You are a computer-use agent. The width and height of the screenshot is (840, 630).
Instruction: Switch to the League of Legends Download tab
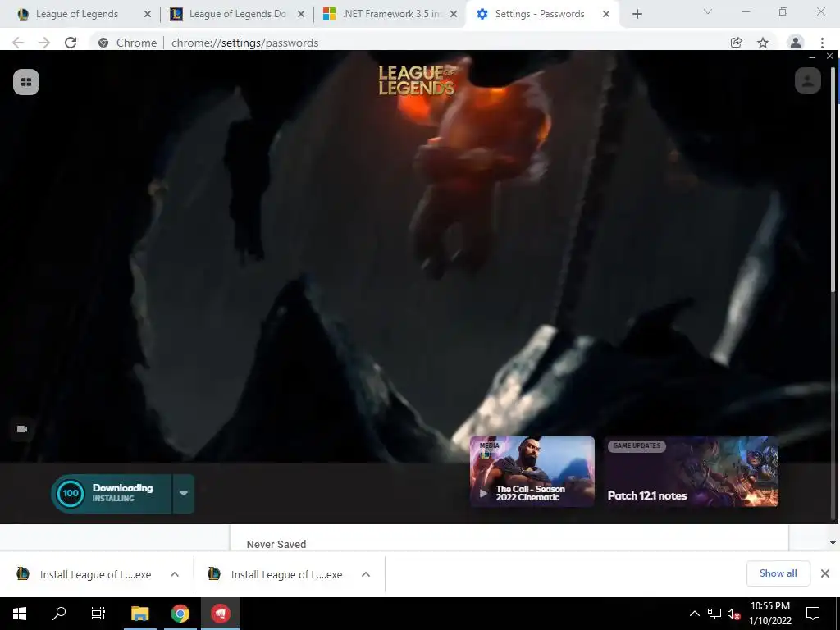click(235, 14)
